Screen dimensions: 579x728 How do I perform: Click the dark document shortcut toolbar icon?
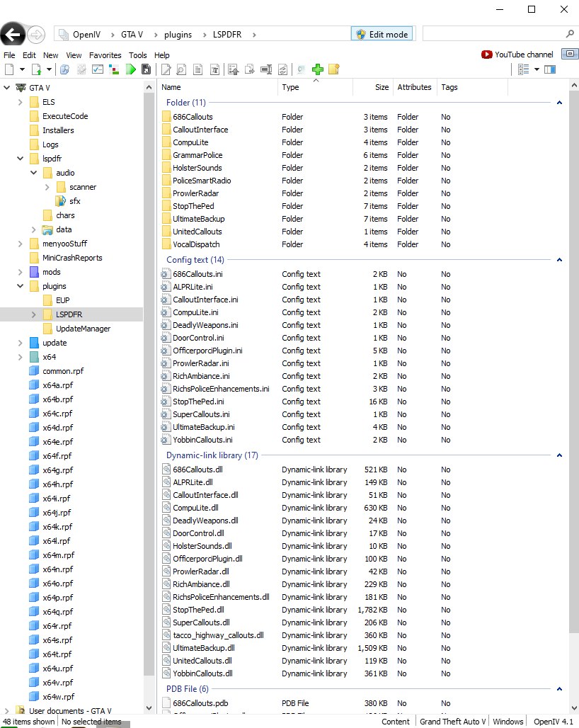tap(146, 69)
